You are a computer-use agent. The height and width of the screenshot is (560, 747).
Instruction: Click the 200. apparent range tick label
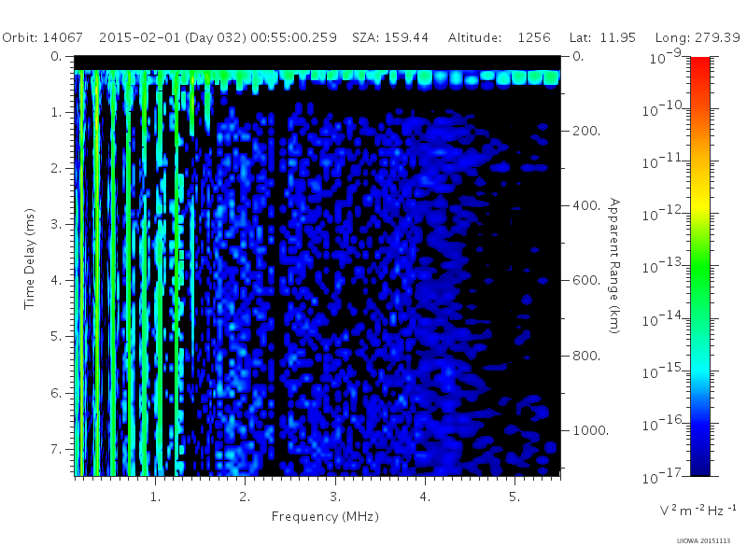586,131
